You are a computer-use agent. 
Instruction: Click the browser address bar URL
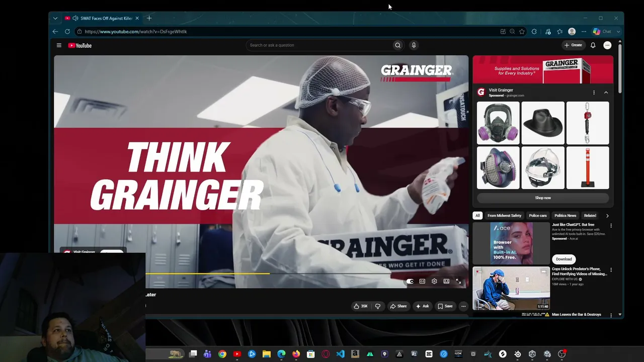pyautogui.click(x=136, y=31)
